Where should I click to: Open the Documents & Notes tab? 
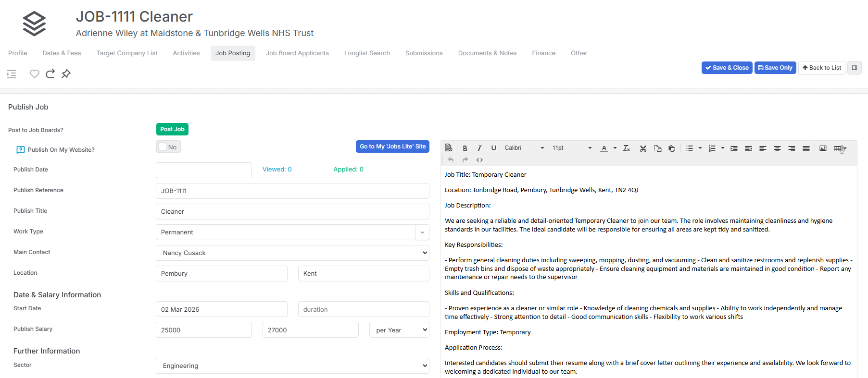tap(487, 53)
